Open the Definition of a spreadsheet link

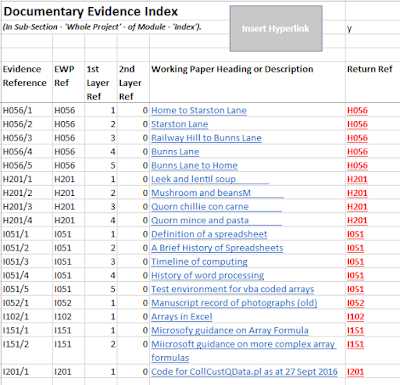[x=209, y=234]
